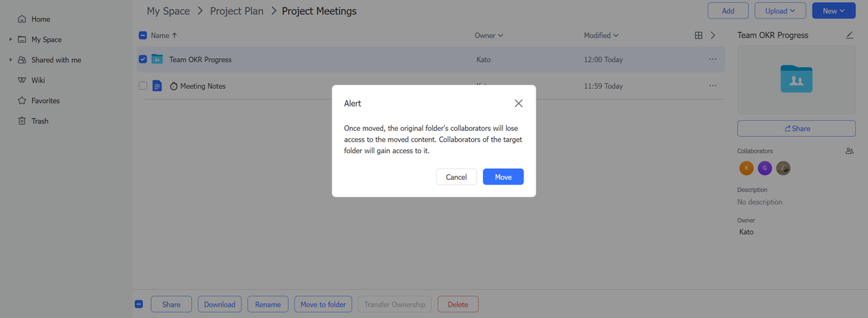Click the Team OKR Progress folder thumbnail
Screen dimensions: 868x318
[796, 79]
